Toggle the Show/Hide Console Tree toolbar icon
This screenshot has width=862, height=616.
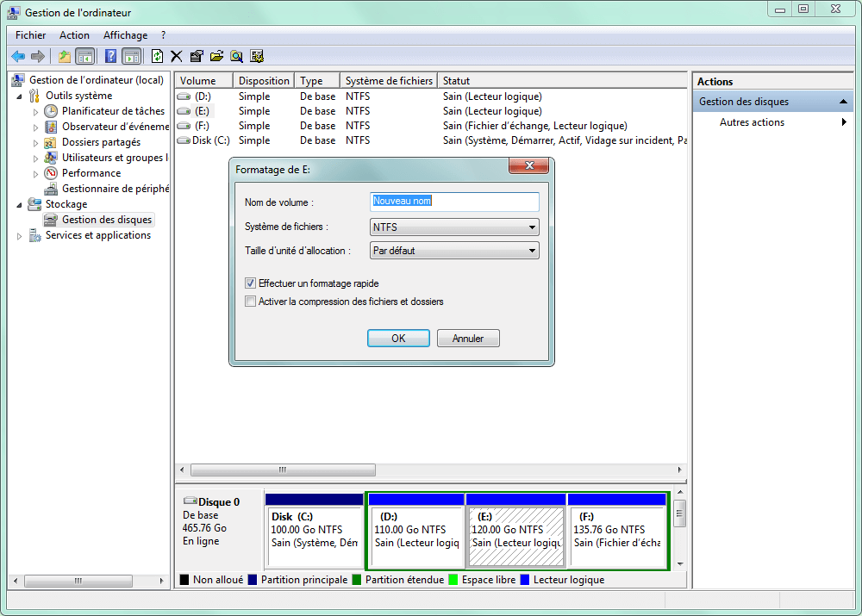85,55
